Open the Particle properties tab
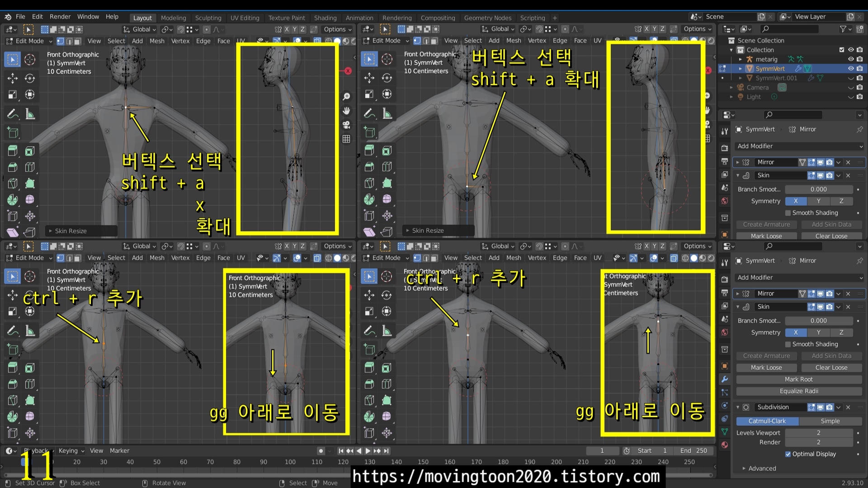Viewport: 868px width, 488px height. coord(725,393)
